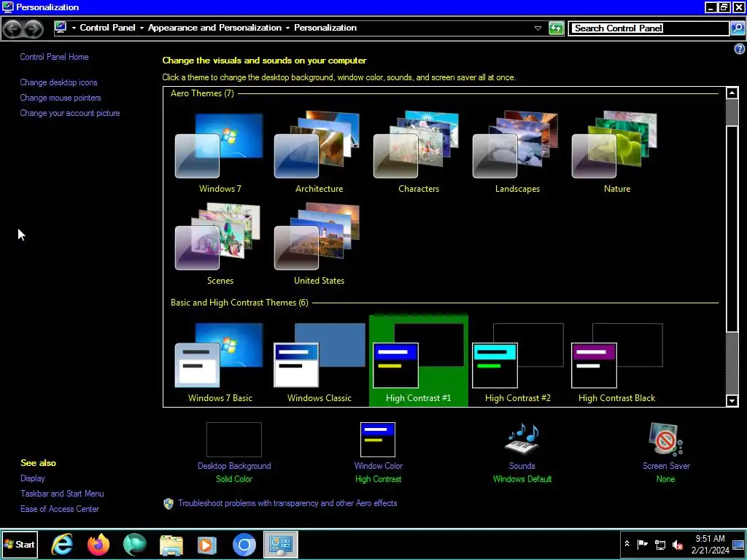Click the theme list scroll up arrow

[x=732, y=93]
